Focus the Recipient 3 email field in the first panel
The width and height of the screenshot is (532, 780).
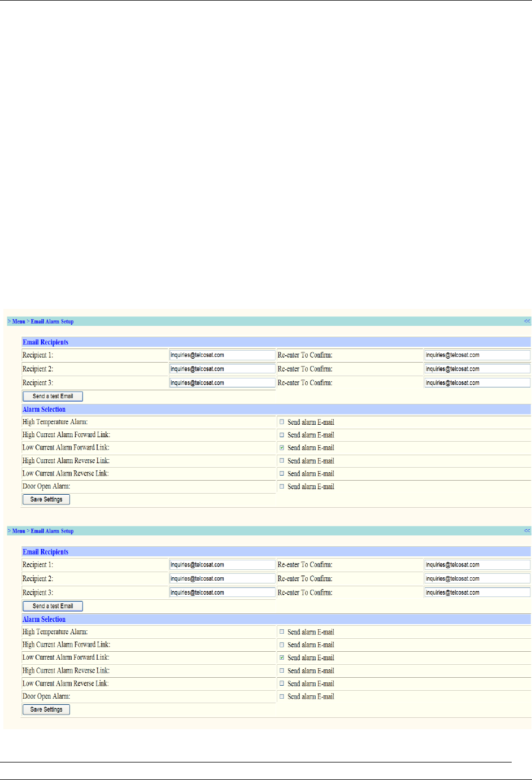click(222, 383)
